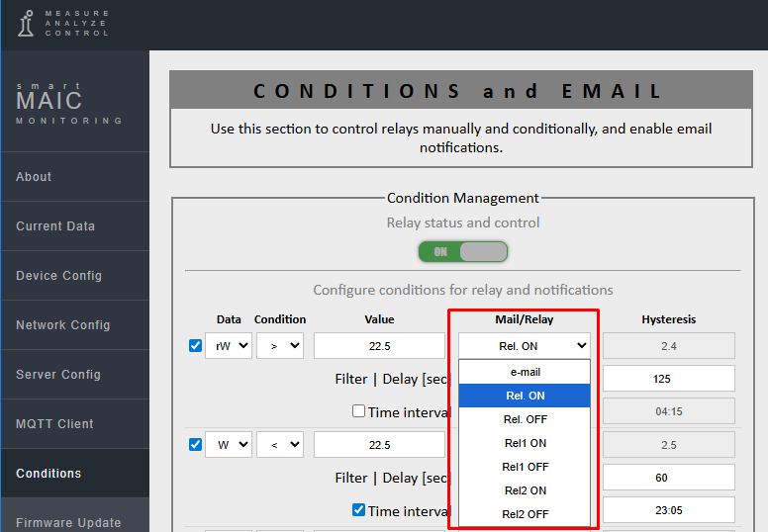Expand the W data dropdown in second row

tap(229, 445)
